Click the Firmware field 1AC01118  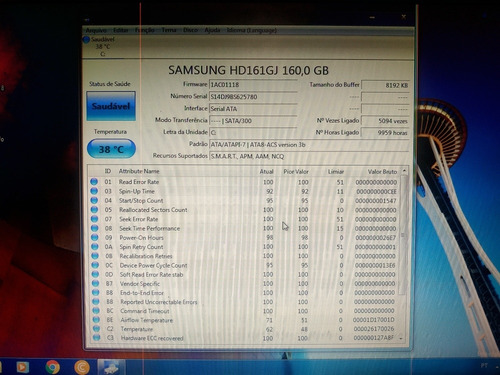pyautogui.click(x=253, y=85)
